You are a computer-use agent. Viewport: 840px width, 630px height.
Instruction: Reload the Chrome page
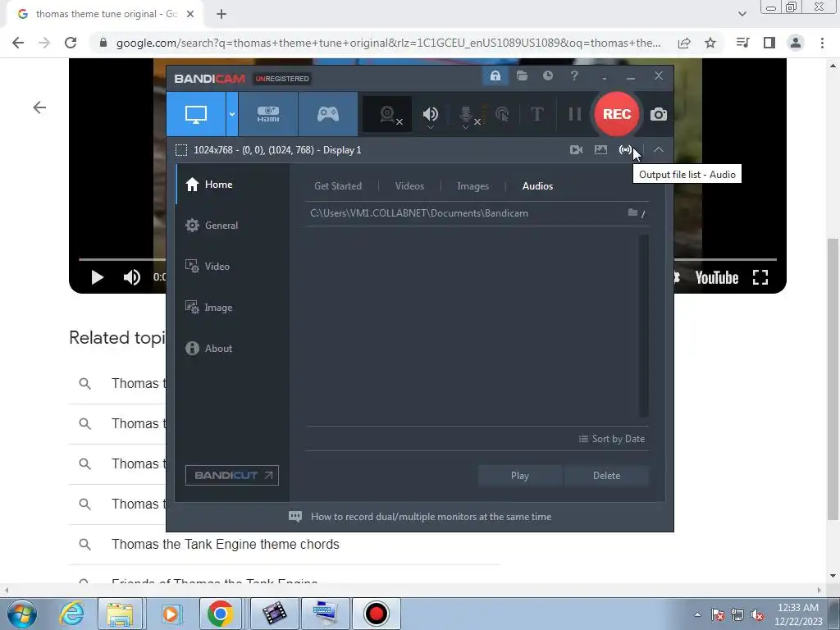[x=71, y=43]
